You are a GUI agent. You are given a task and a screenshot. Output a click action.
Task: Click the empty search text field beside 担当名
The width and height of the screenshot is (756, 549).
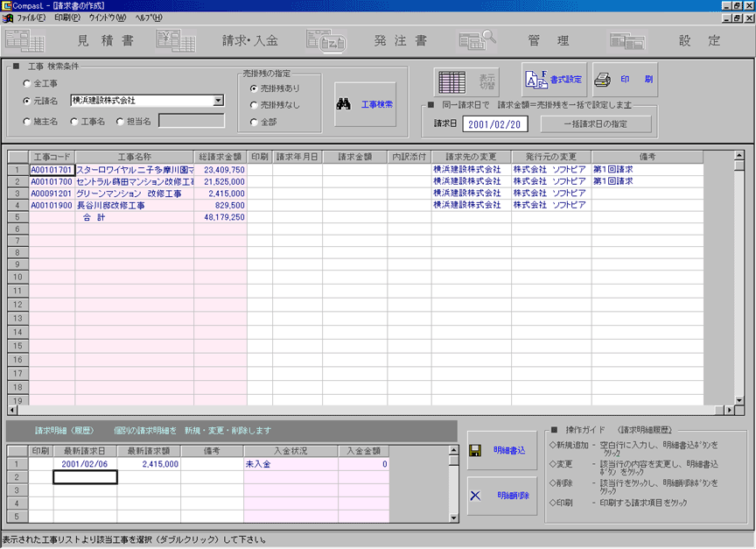point(192,121)
